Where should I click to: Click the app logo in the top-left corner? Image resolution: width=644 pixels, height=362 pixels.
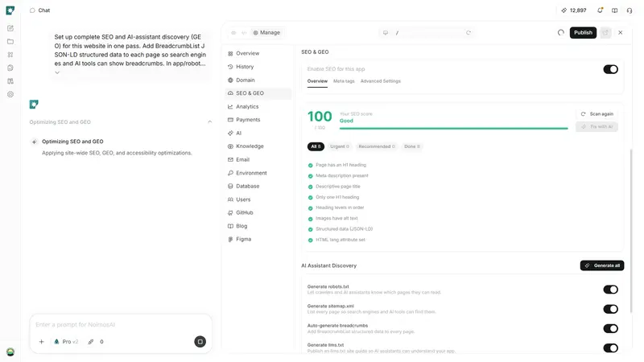point(10,10)
